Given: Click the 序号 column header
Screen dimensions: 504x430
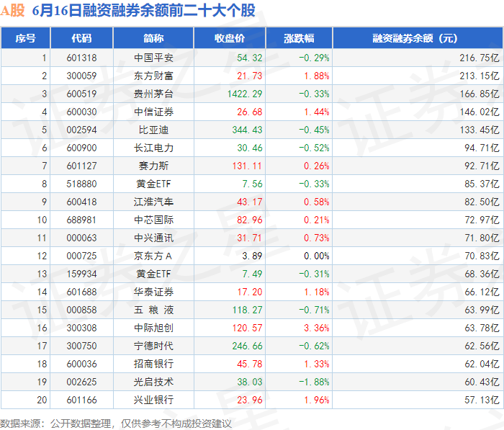Looking at the screenshot, I should click(x=25, y=38).
